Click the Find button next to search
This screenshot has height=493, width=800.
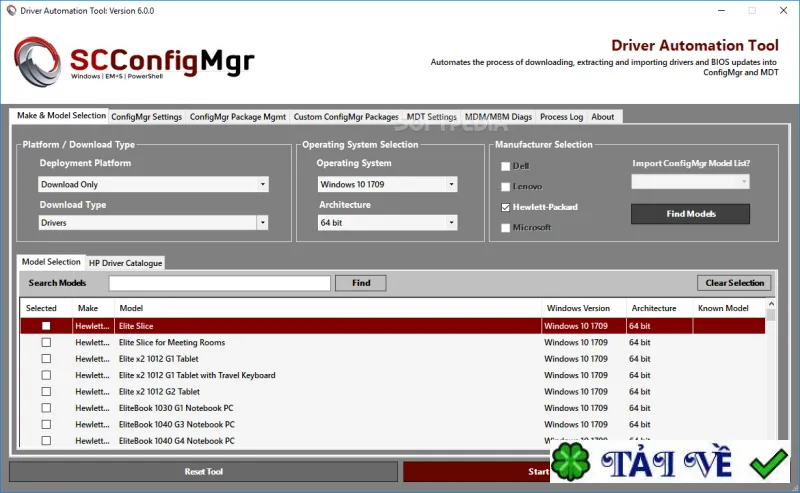pos(361,283)
